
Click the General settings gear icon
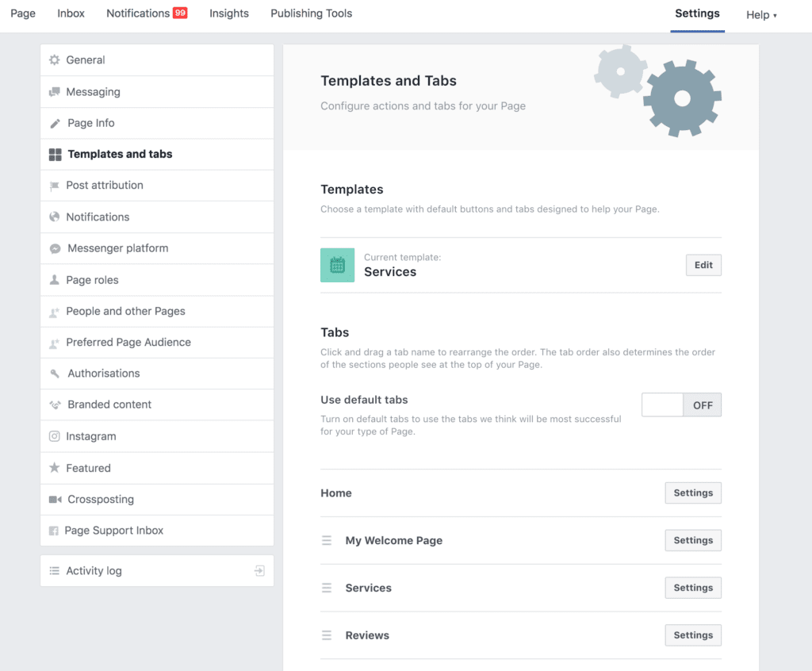click(53, 59)
